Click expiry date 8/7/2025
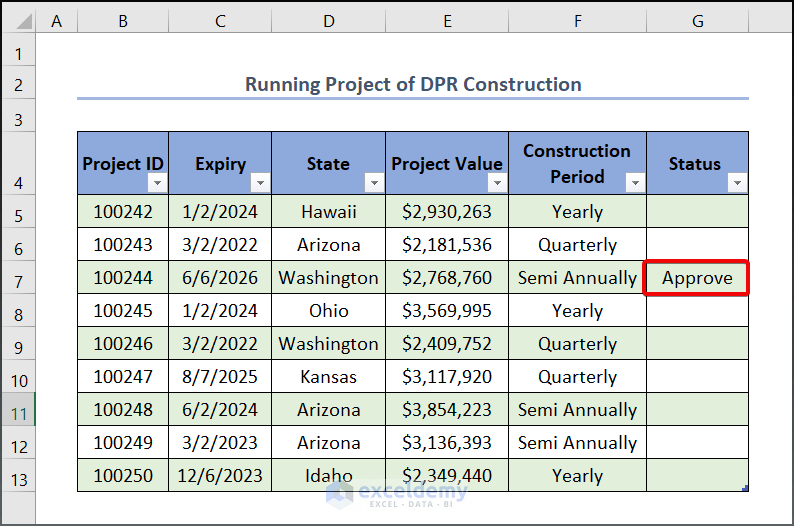The width and height of the screenshot is (794, 526). click(220, 377)
